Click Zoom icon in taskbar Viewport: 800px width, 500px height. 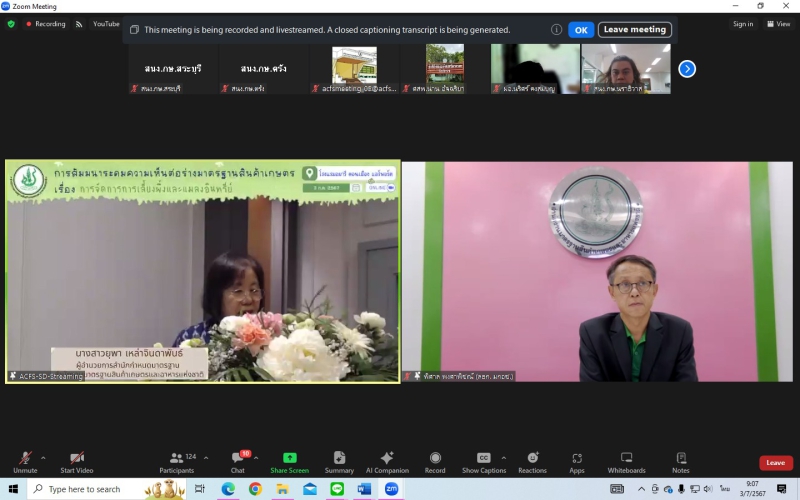pos(391,489)
